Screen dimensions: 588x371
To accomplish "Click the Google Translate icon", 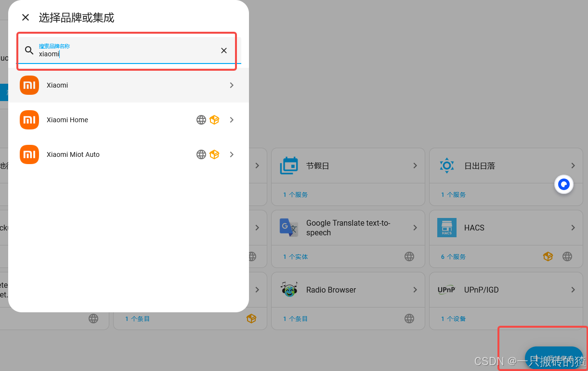I will [x=289, y=228].
